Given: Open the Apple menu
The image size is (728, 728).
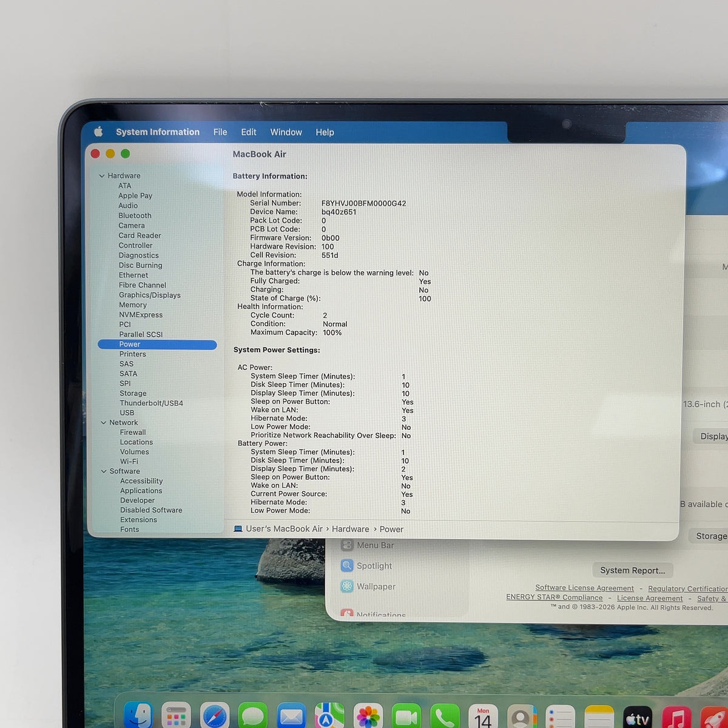Looking at the screenshot, I should point(99,132).
